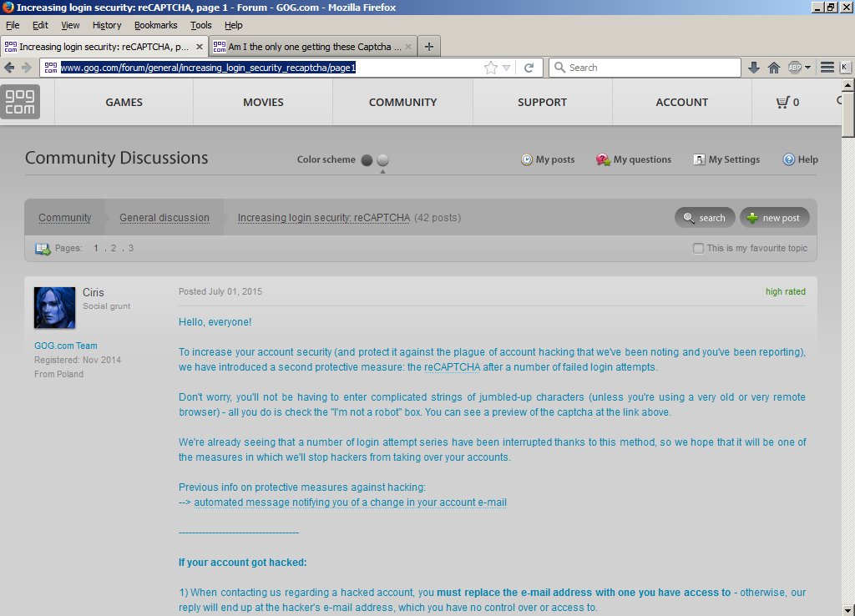Click the 'GOG.com Team' label
This screenshot has height=616, width=855.
click(66, 346)
